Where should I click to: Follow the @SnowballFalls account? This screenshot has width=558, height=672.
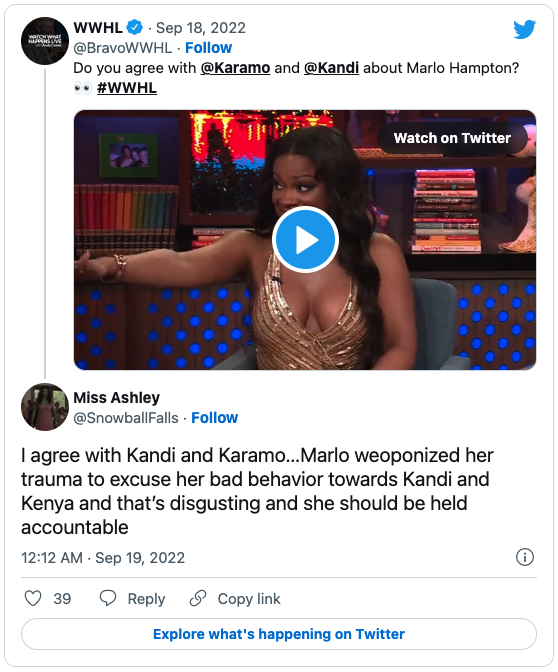214,417
